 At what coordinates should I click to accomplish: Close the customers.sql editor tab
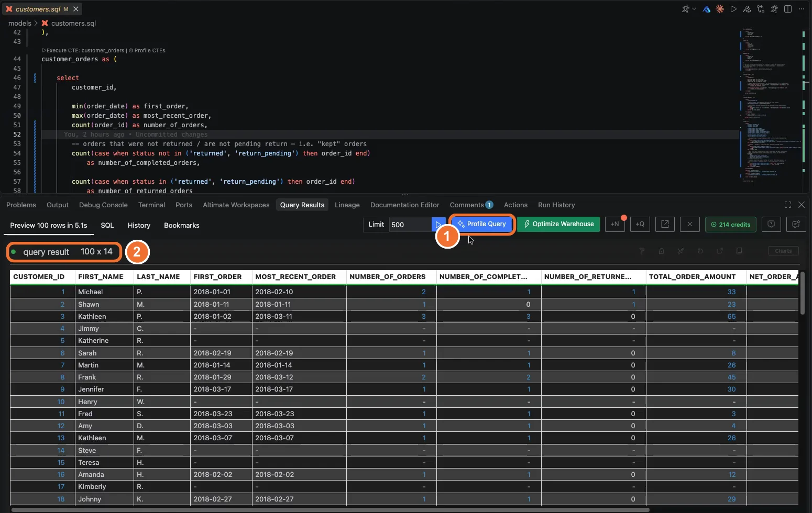click(x=76, y=9)
